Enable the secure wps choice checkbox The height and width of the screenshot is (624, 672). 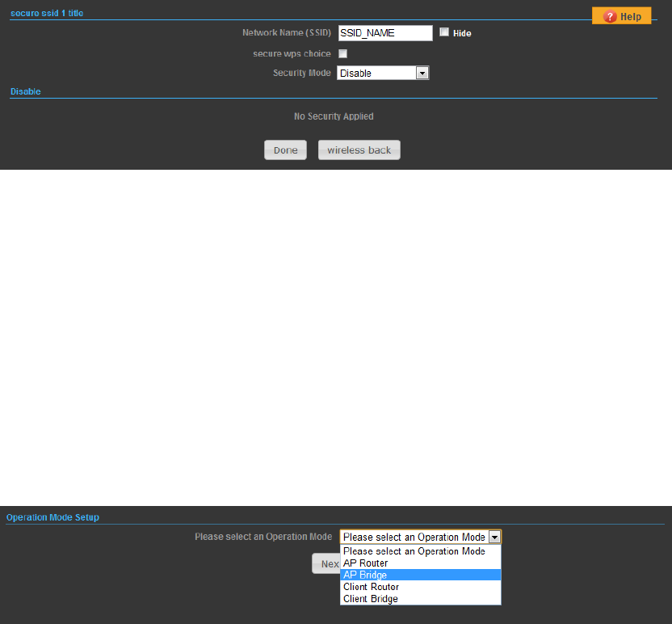tap(342, 53)
